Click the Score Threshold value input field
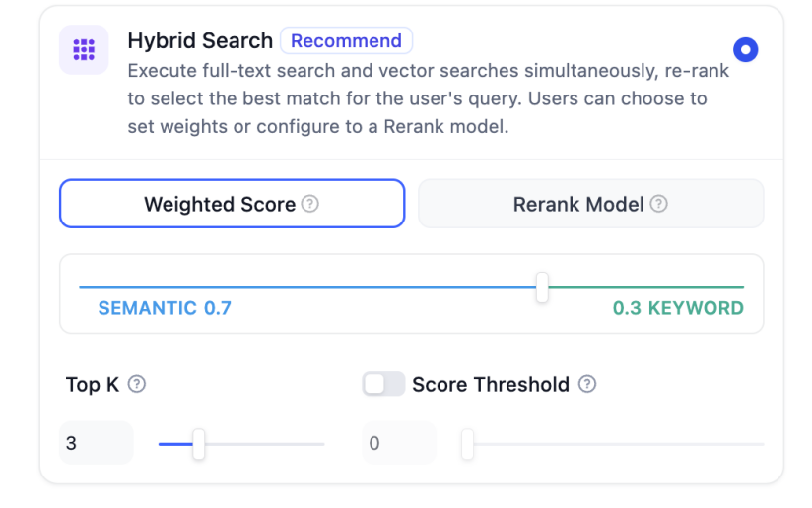Image resolution: width=812 pixels, height=508 pixels. [x=398, y=443]
